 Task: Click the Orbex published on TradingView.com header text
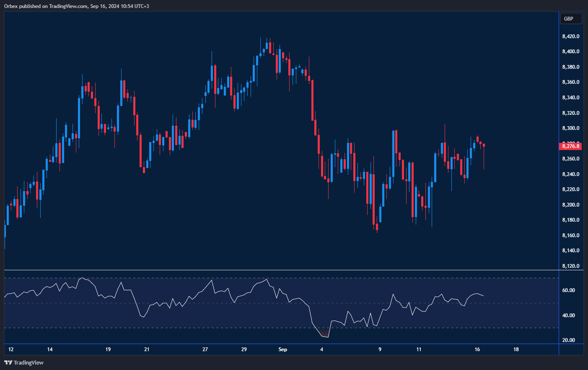tap(76, 6)
